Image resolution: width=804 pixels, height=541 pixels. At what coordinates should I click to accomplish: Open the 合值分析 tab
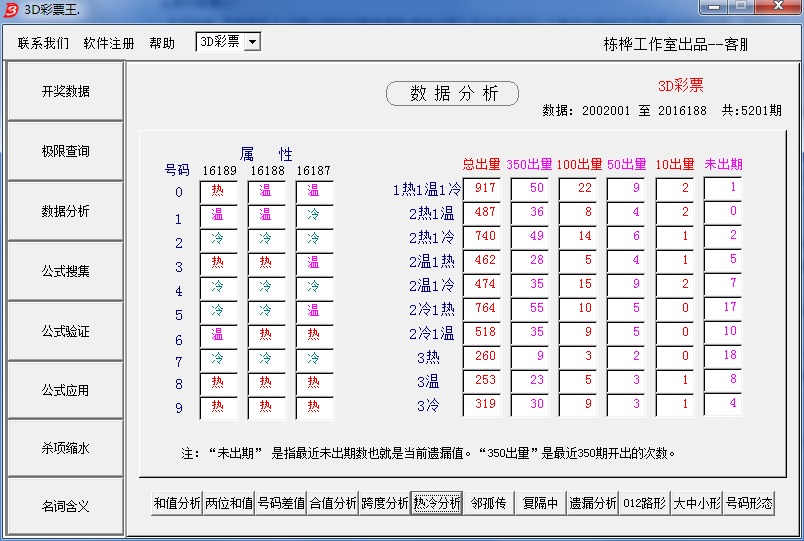[333, 503]
